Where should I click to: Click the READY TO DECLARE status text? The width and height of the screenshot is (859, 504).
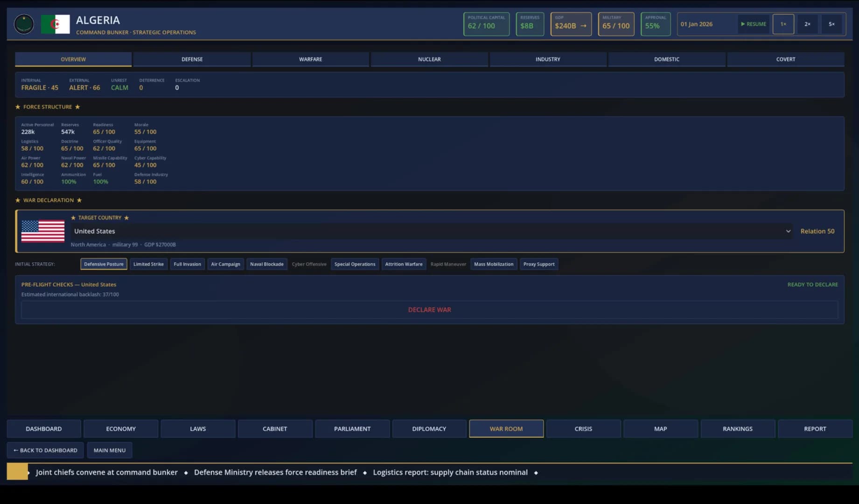(812, 285)
